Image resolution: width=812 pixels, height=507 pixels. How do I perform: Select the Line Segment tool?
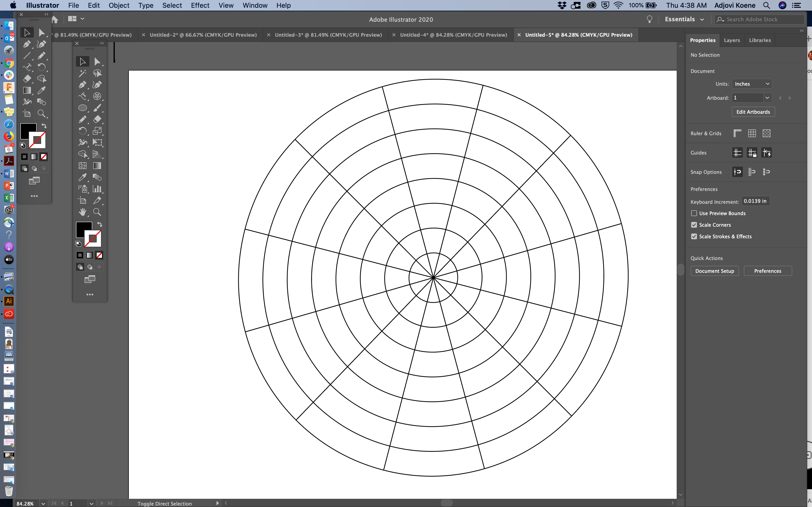click(27, 56)
